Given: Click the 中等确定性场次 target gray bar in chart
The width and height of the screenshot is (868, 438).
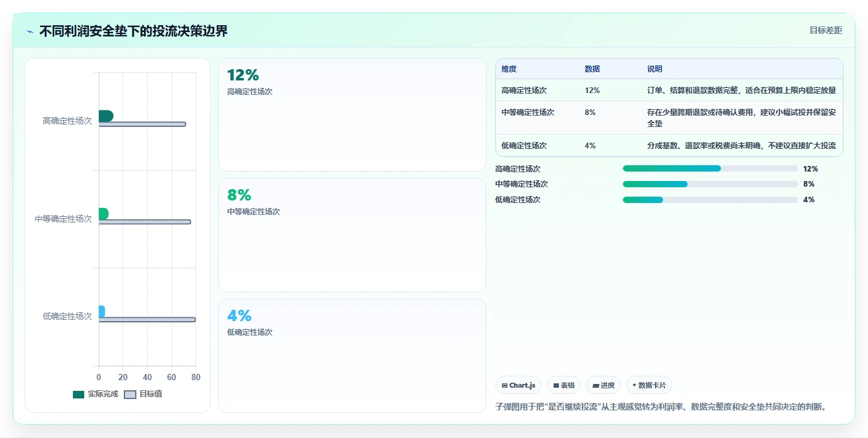Looking at the screenshot, I should point(145,222).
